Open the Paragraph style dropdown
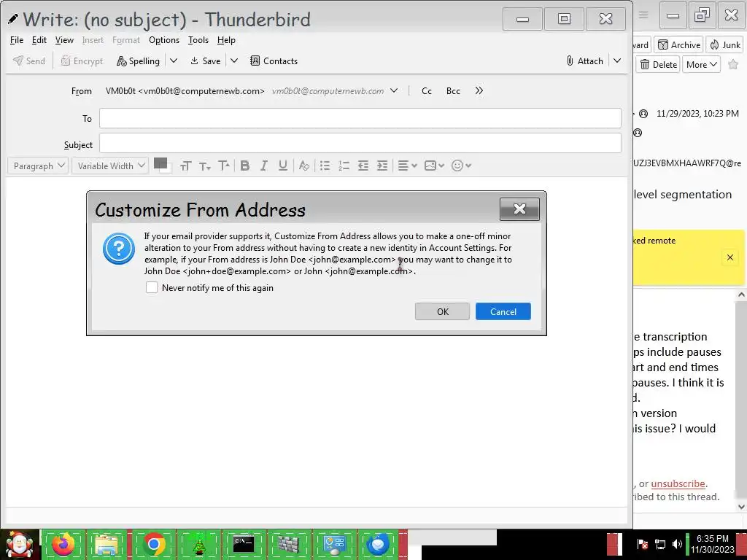 point(38,166)
